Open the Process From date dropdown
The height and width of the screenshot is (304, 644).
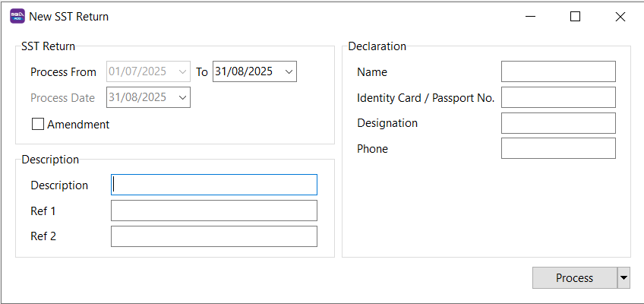pyautogui.click(x=182, y=72)
